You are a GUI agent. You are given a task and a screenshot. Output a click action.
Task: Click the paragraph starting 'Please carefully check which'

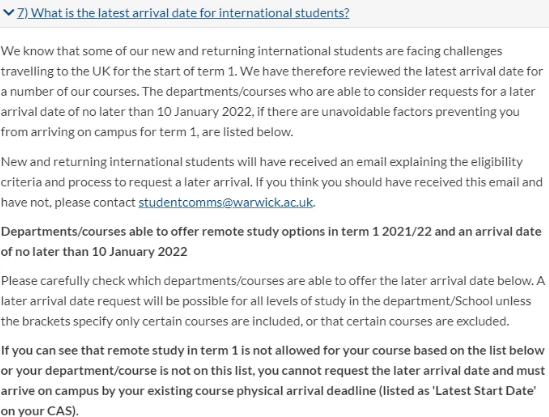(273, 301)
